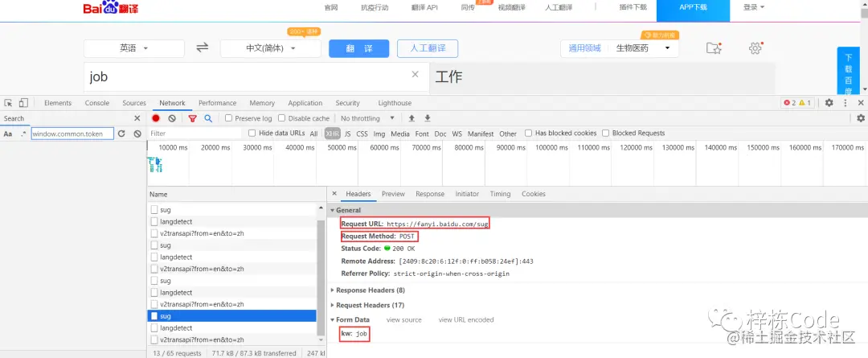Export HAR file download arrow icon

click(428, 118)
